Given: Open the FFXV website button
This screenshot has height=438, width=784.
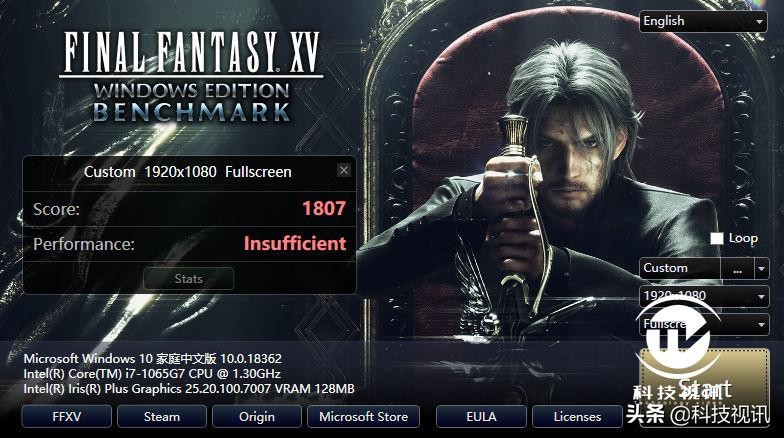Looking at the screenshot, I should pos(66,416).
